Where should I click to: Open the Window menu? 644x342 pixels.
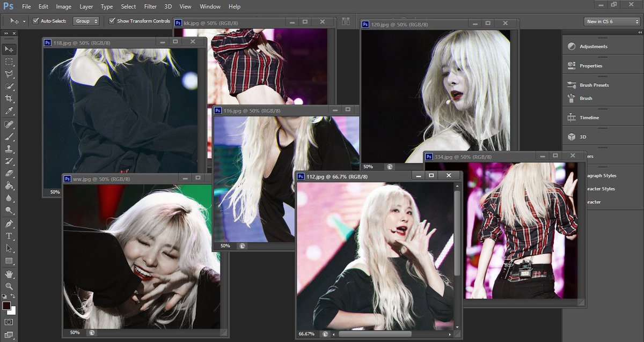coord(210,6)
